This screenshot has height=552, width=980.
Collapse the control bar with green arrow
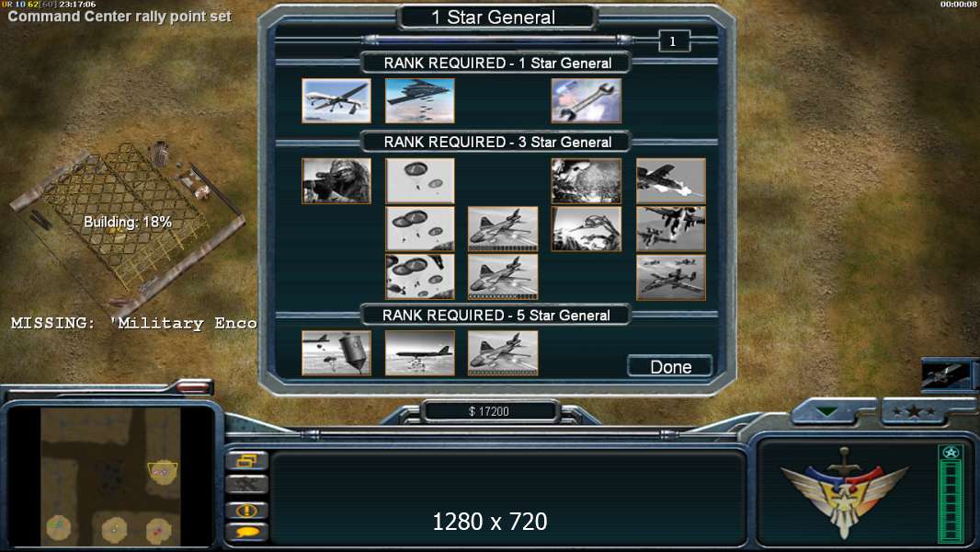[x=826, y=411]
